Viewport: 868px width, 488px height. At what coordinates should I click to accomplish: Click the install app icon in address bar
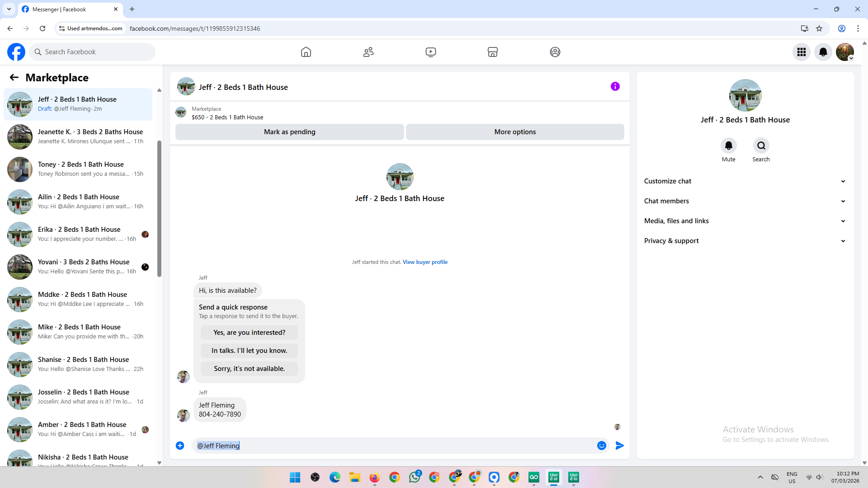pyautogui.click(x=804, y=28)
